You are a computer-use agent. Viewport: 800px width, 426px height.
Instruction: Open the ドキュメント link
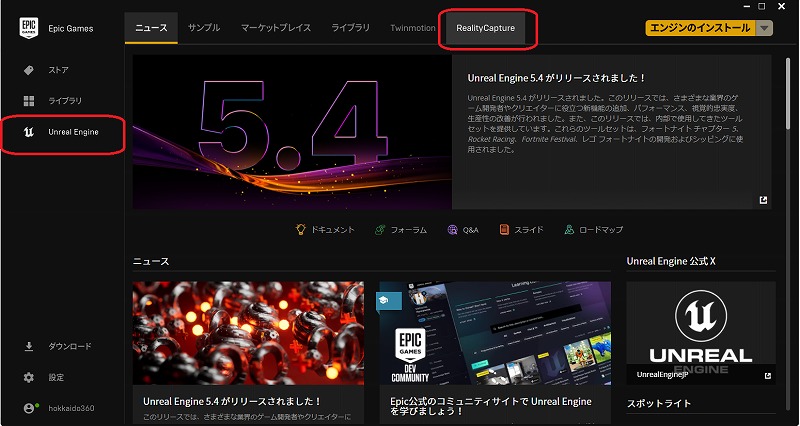[x=333, y=230]
